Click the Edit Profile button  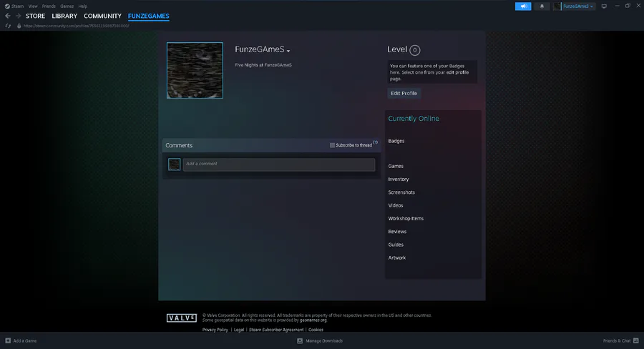click(x=404, y=93)
